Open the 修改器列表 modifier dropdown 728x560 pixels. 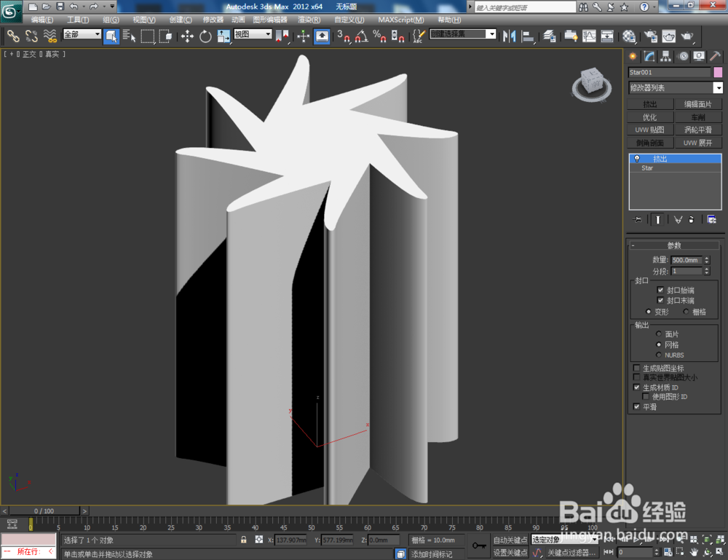718,87
